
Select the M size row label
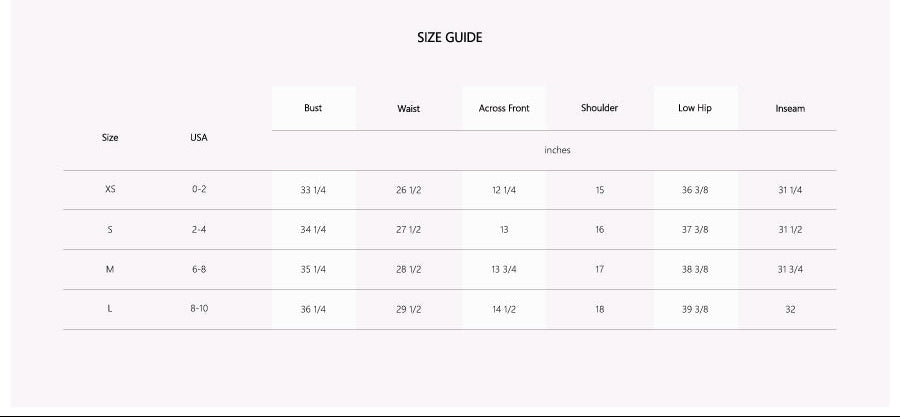tap(110, 269)
